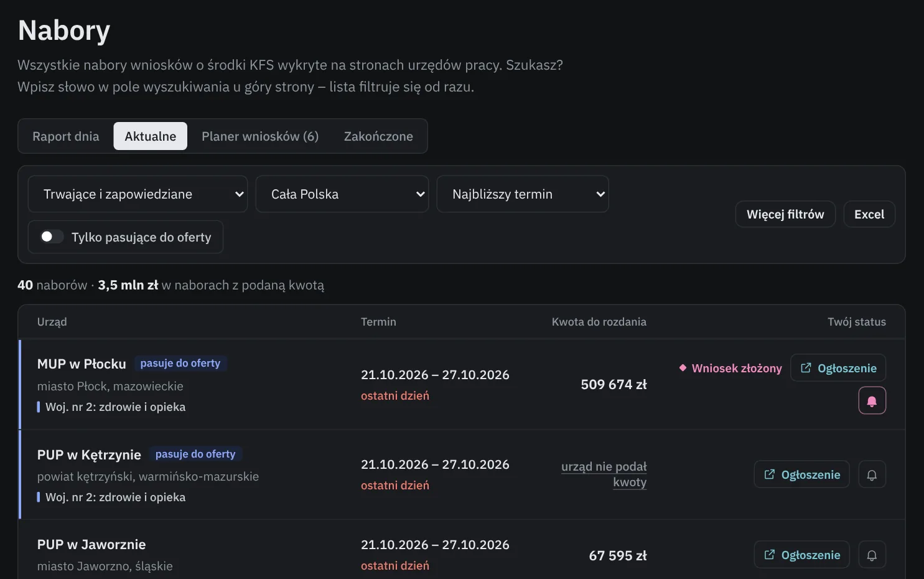Open 'Ogłoszenie' link for PUP w Jaworznie

tap(802, 555)
